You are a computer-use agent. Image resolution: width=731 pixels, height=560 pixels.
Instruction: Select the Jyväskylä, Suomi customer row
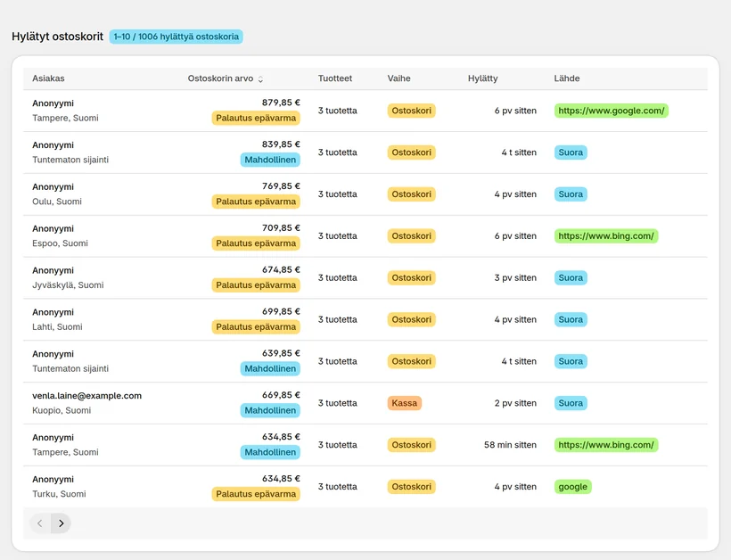365,277
